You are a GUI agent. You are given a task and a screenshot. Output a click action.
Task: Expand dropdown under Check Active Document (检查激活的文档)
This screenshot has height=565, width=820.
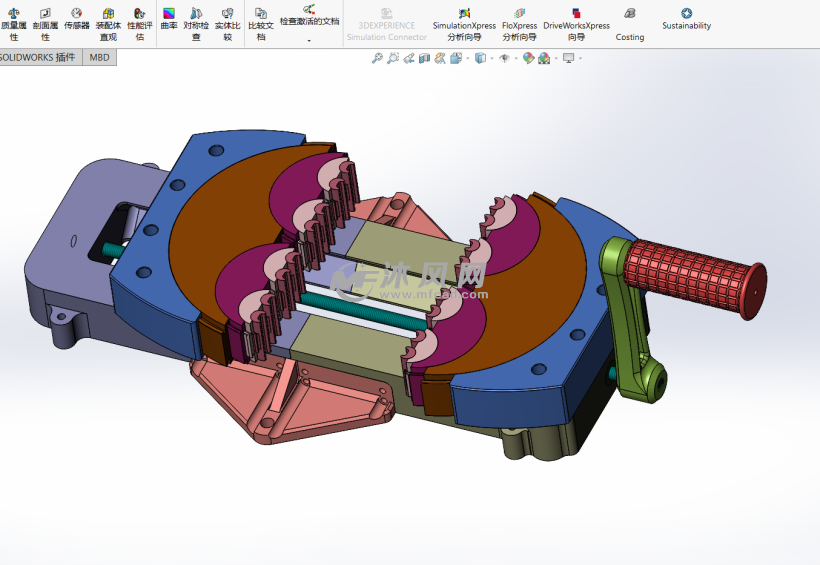pos(309,41)
